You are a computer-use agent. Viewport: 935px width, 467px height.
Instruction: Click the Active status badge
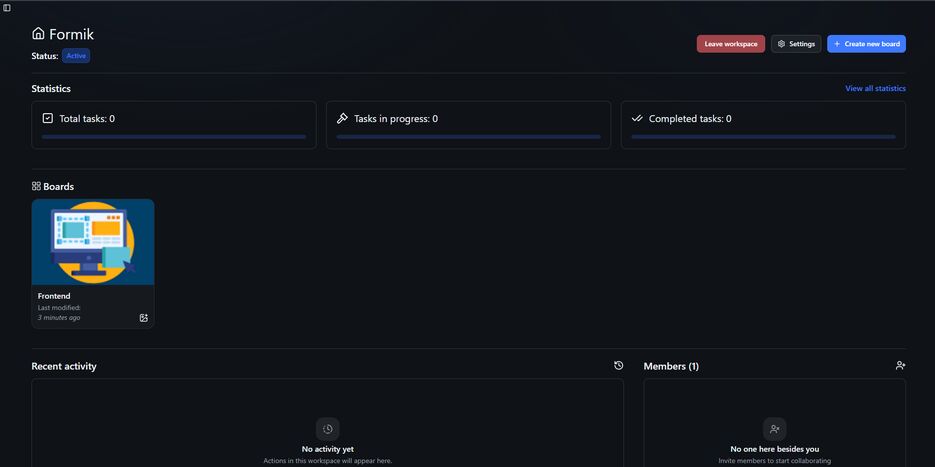[76, 55]
